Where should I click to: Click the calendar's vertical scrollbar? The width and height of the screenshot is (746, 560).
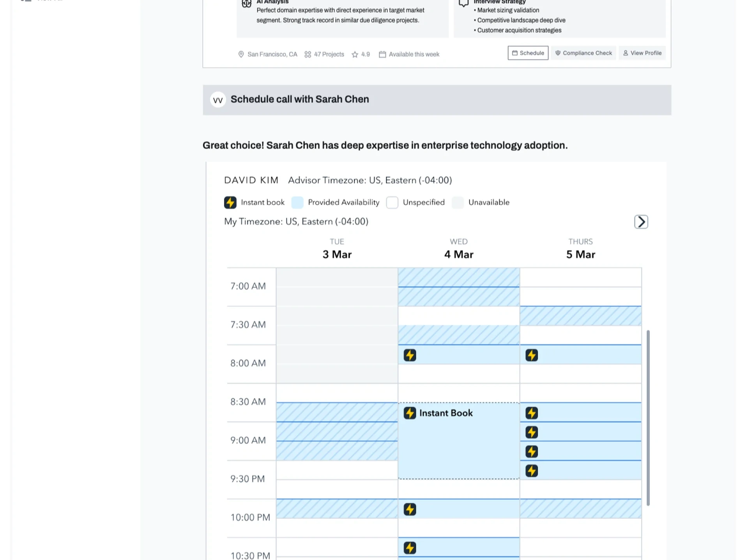pyautogui.click(x=648, y=417)
